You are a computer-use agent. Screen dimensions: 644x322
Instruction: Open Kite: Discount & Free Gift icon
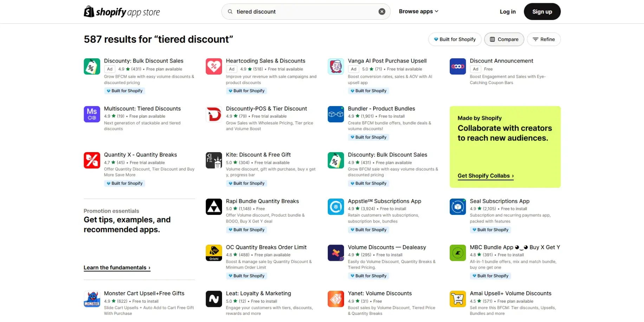click(214, 160)
